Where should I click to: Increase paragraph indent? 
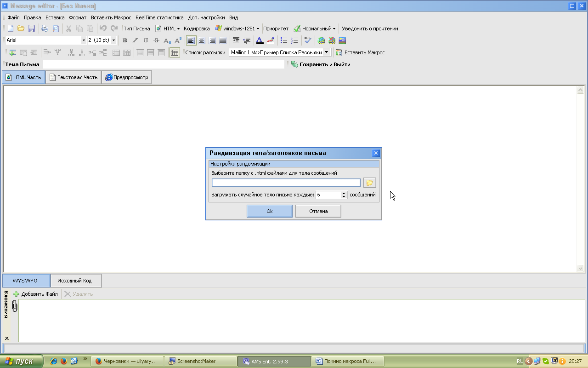236,40
